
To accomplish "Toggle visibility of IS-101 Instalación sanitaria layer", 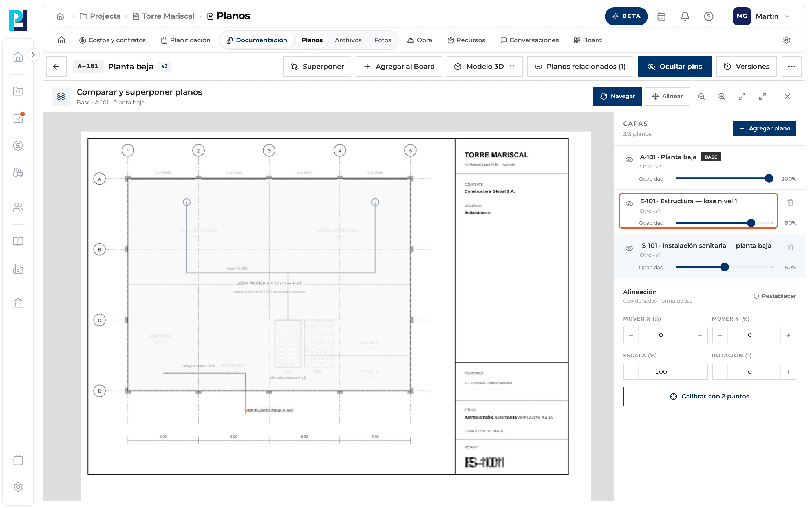I will [x=629, y=248].
